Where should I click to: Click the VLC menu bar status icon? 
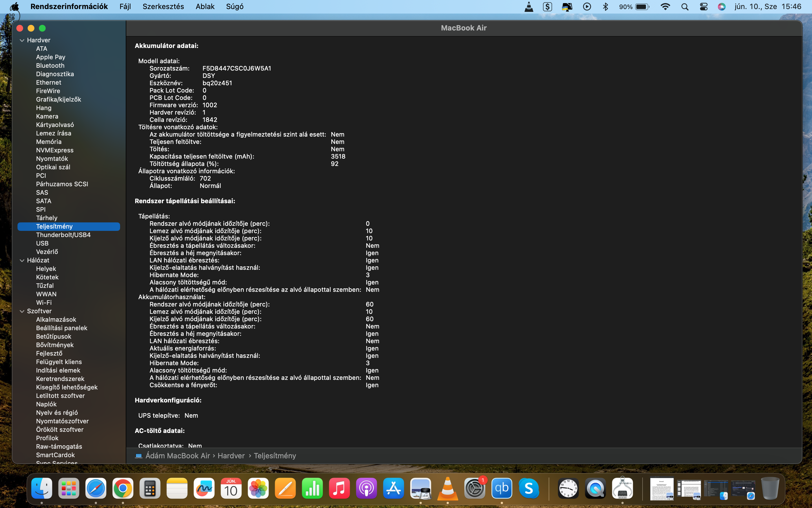pos(529,7)
